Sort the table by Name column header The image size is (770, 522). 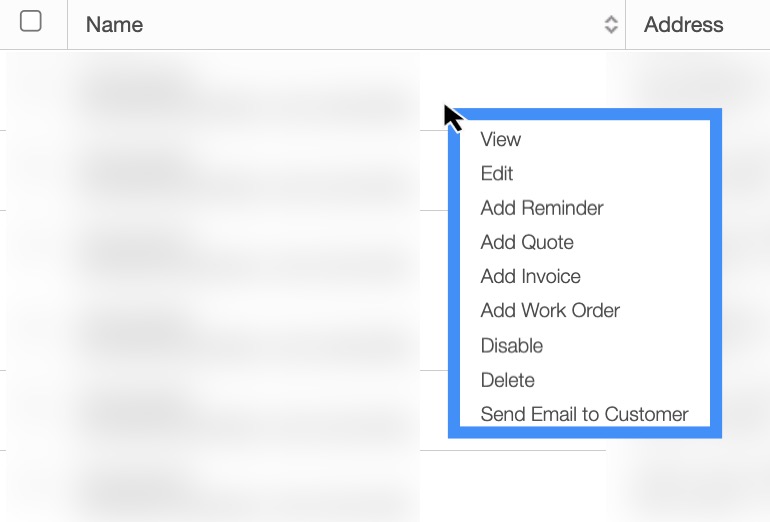(x=114, y=25)
